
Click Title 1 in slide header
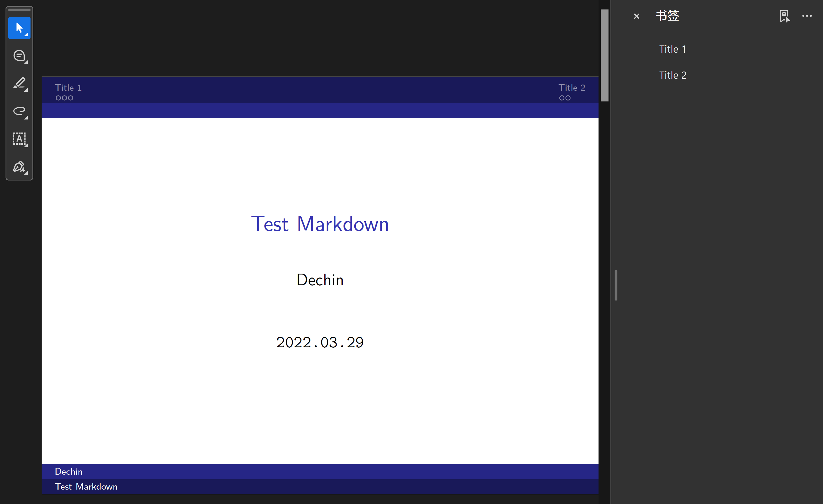pyautogui.click(x=68, y=87)
